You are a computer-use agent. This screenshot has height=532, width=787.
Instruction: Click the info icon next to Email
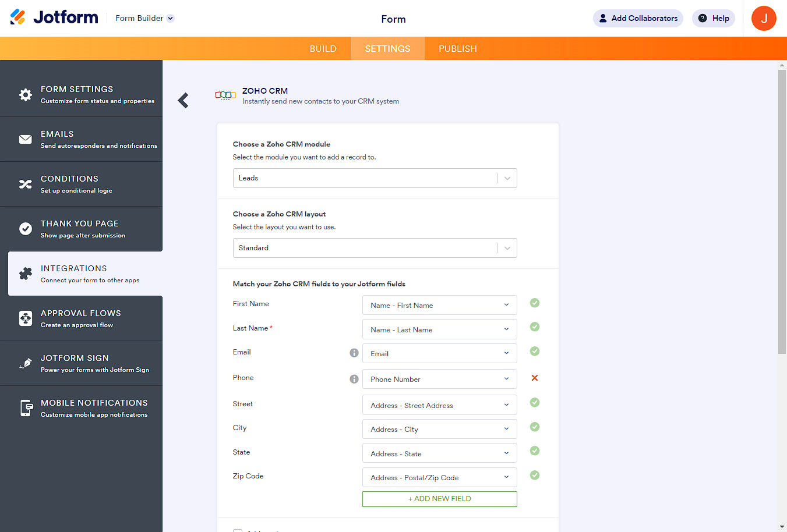click(x=354, y=353)
